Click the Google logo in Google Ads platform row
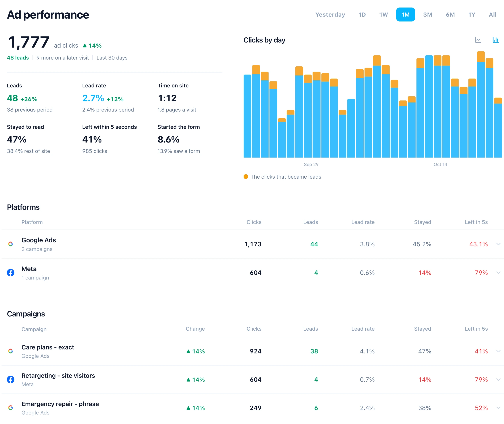The width and height of the screenshot is (504, 424). click(x=11, y=244)
